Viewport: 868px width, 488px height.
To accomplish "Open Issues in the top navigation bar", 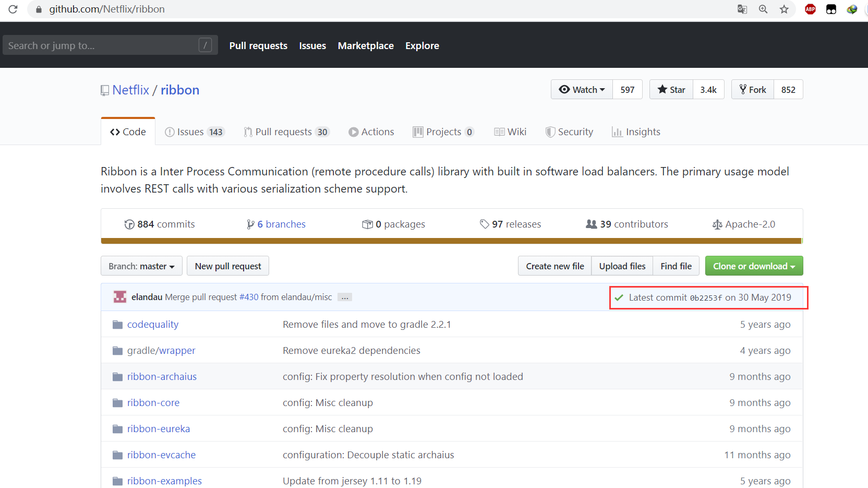I will pos(312,45).
